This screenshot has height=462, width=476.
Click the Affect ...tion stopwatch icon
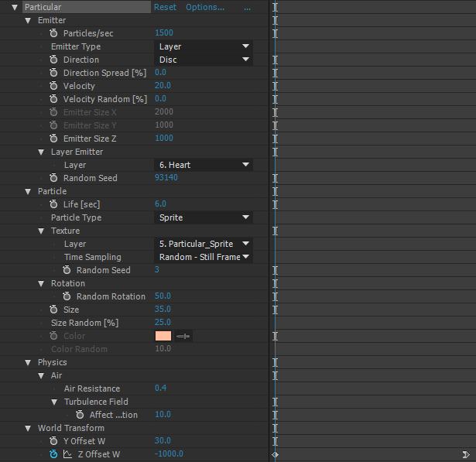(80, 415)
